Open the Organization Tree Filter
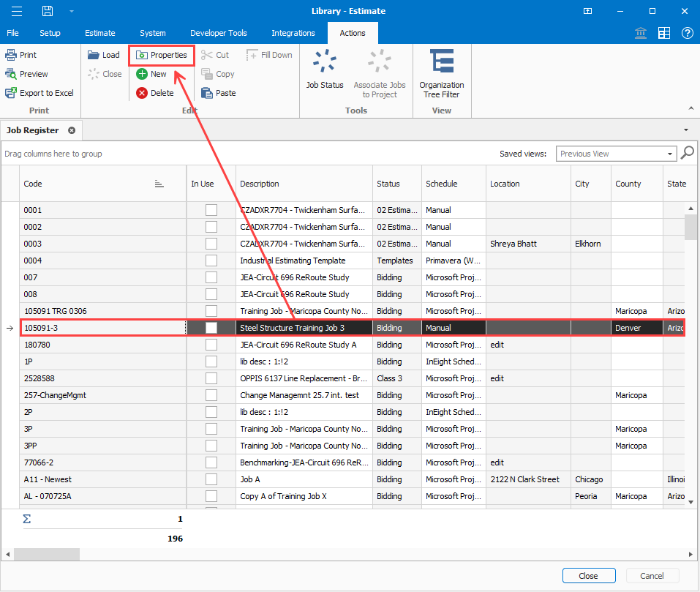Screen dimensions: 700x592 pos(441,73)
